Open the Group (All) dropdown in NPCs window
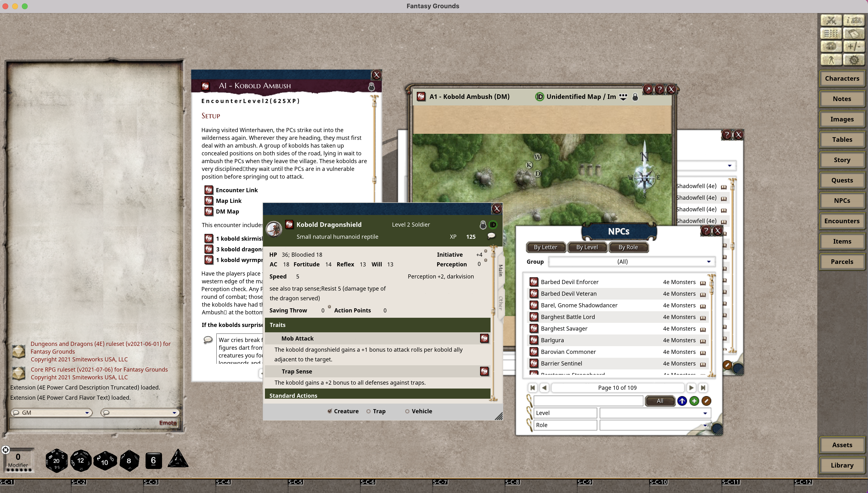868x493 pixels. (x=631, y=262)
